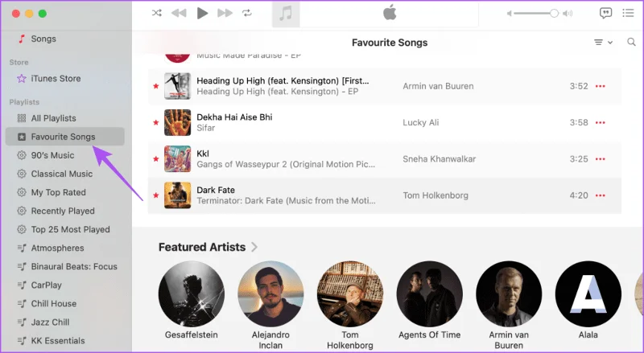The image size is (644, 353).
Task: Click the loud-volume speaker icon
Action: (x=568, y=14)
